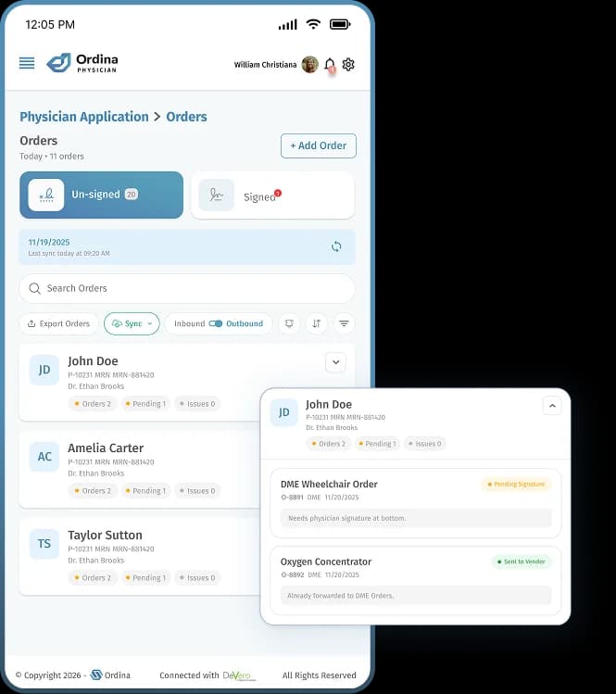
Task: Open the notifications bell
Action: coord(330,65)
